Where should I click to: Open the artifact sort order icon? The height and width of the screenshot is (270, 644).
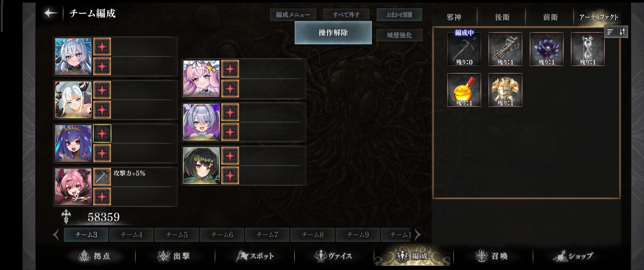610,32
